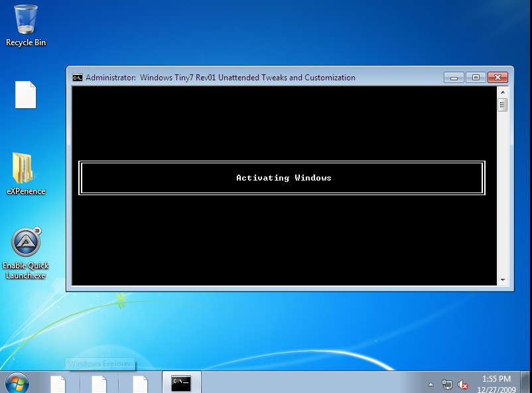Close the Tiny7 command prompt window
The height and width of the screenshot is (393, 532).
(x=498, y=78)
